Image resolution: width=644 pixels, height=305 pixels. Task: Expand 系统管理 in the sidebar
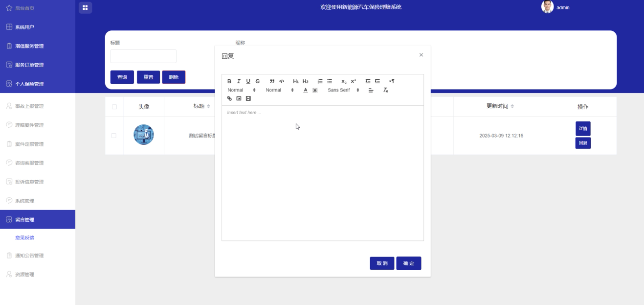point(38,201)
